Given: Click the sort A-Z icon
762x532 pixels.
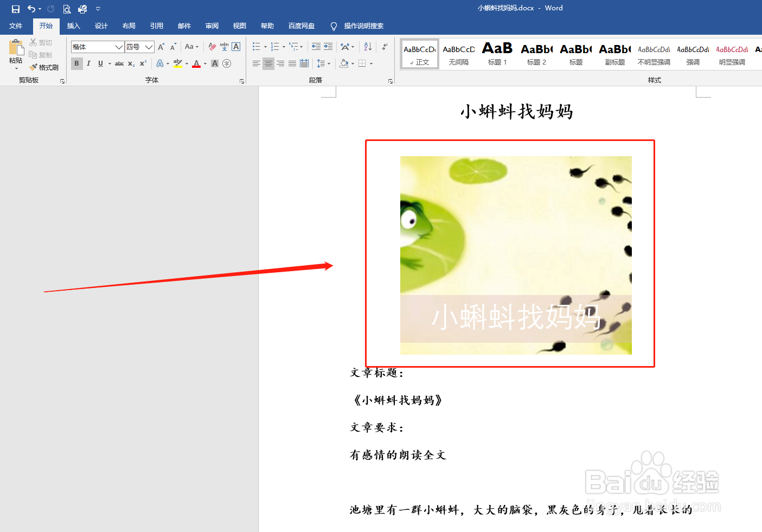Looking at the screenshot, I should coord(367,47).
